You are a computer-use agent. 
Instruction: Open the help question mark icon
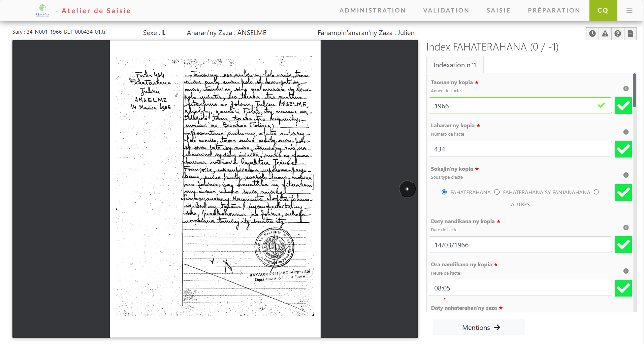[618, 34]
